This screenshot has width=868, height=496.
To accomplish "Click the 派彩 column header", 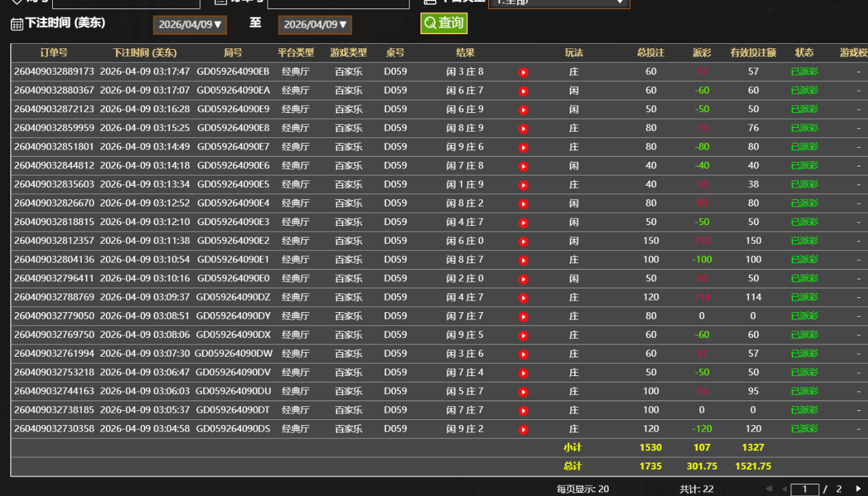I will coord(702,53).
